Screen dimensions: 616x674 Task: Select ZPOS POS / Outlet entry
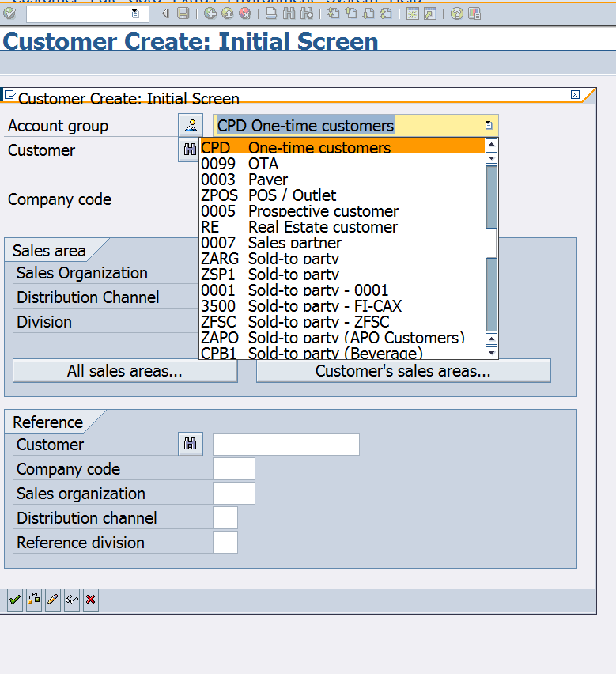pos(342,195)
